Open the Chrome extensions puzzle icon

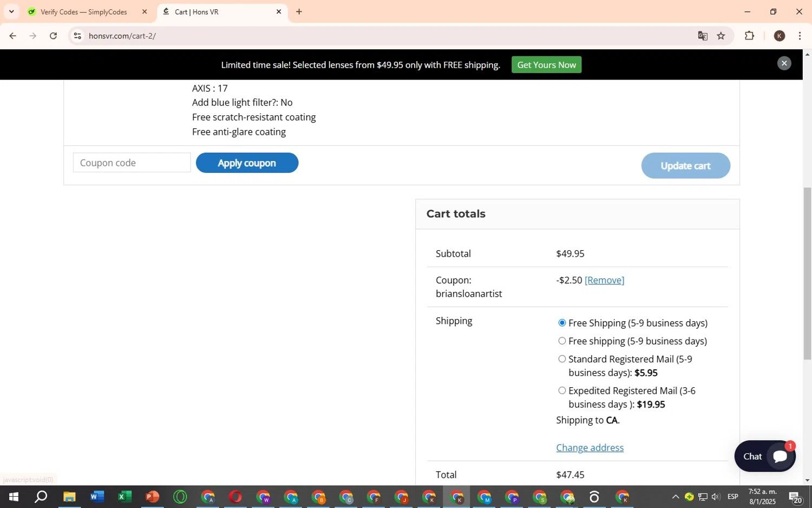click(x=749, y=36)
